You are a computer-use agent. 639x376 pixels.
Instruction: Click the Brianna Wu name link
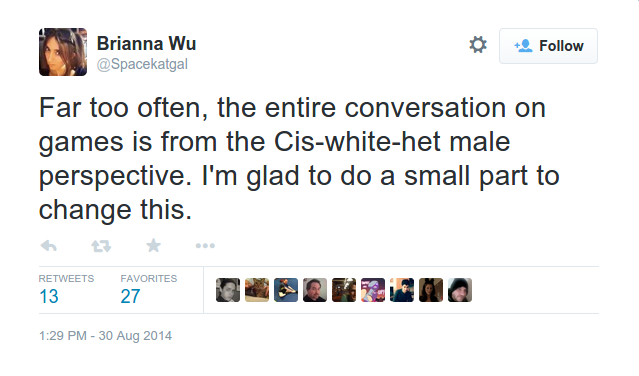(x=146, y=44)
